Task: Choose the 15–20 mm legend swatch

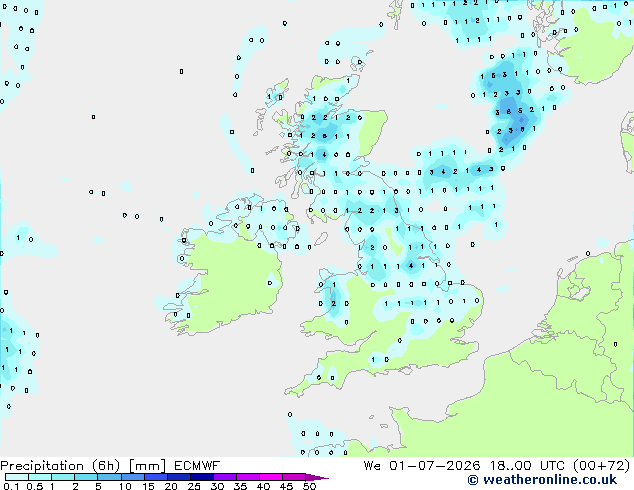Action: click(x=155, y=477)
